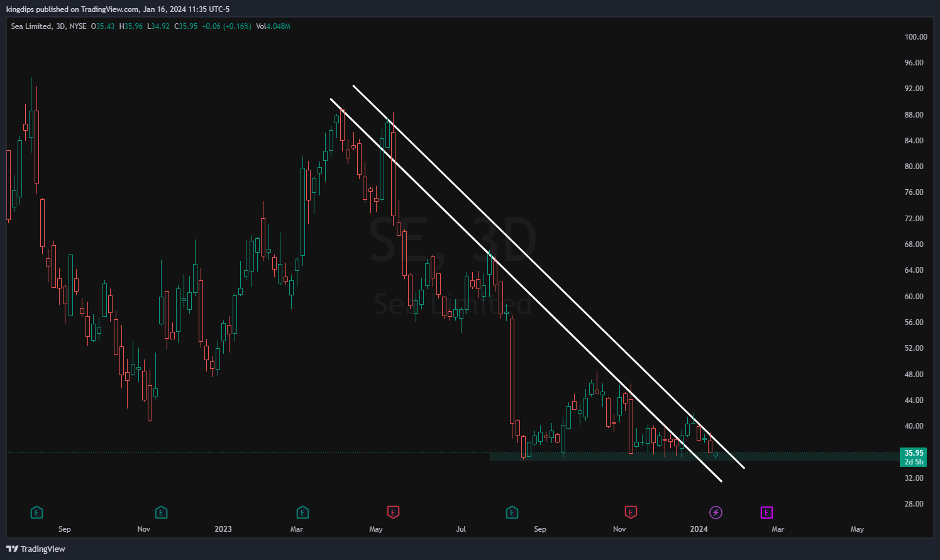Click the red earnings marker left of 2024
940x560 pixels.
(x=631, y=513)
